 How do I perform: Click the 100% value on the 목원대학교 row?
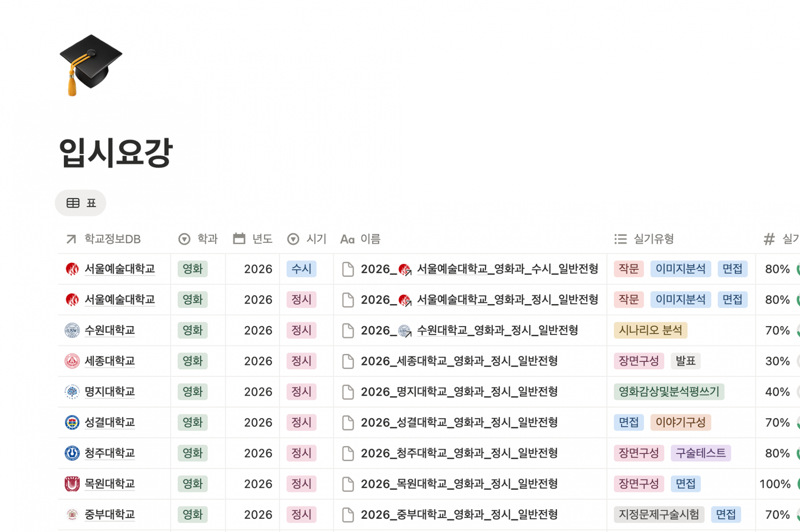point(775,484)
